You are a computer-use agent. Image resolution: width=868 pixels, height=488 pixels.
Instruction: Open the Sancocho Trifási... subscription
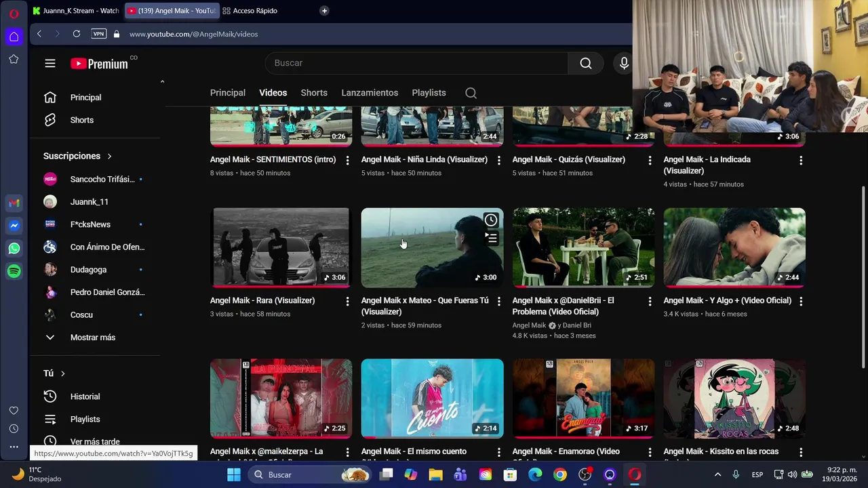click(95, 180)
